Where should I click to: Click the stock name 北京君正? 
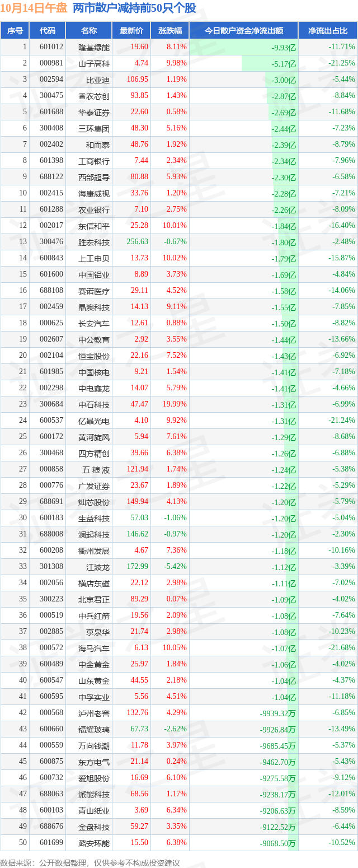[94, 599]
